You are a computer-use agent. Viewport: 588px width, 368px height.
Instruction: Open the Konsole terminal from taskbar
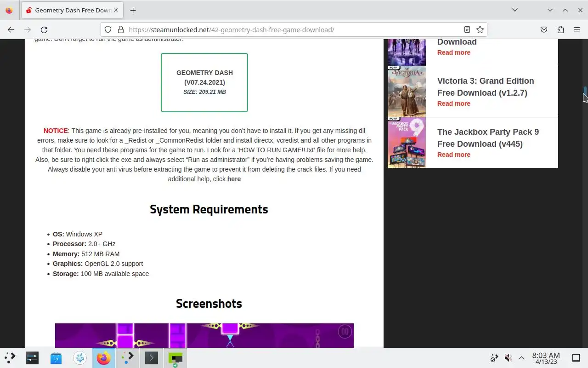click(152, 358)
